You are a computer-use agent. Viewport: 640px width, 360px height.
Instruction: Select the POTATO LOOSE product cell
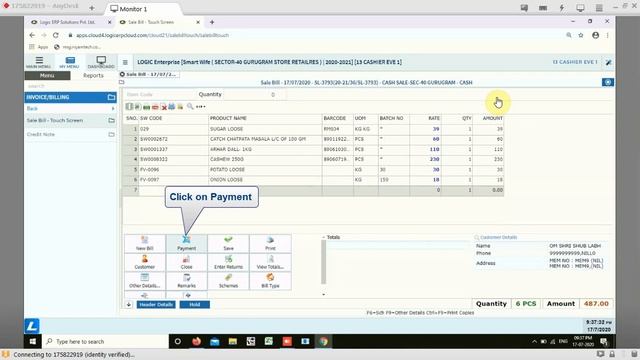(x=265, y=169)
